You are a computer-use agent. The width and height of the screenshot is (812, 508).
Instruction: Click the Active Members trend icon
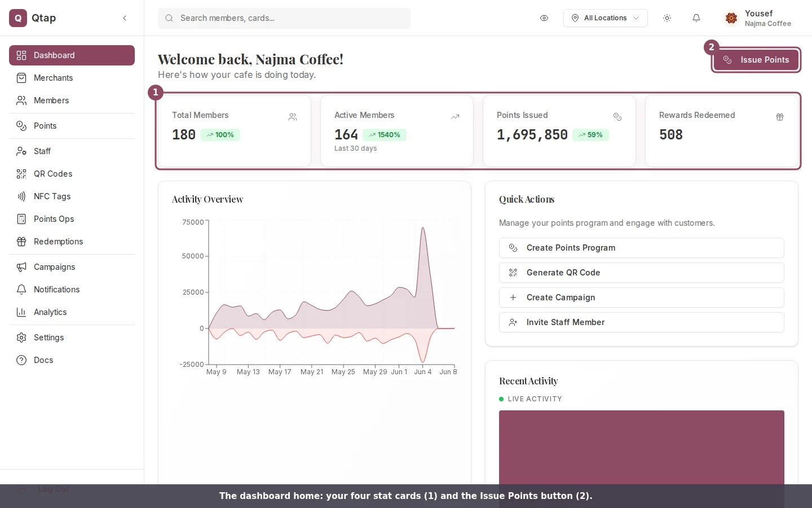(x=455, y=117)
